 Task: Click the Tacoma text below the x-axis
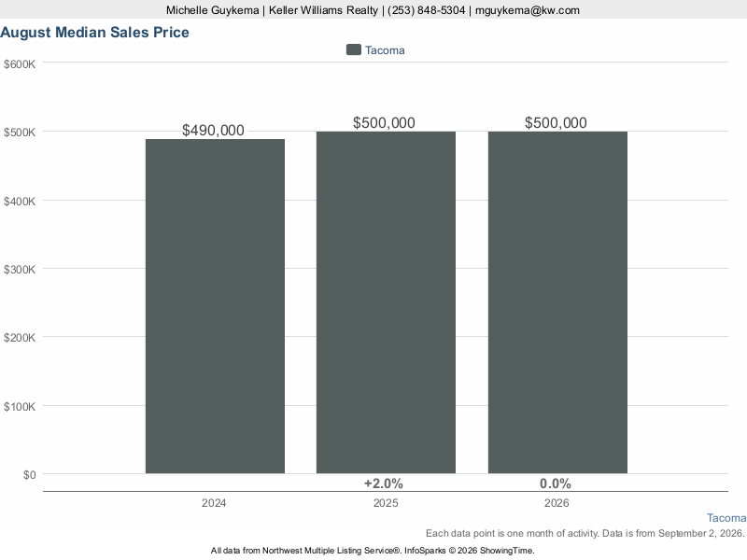726,518
